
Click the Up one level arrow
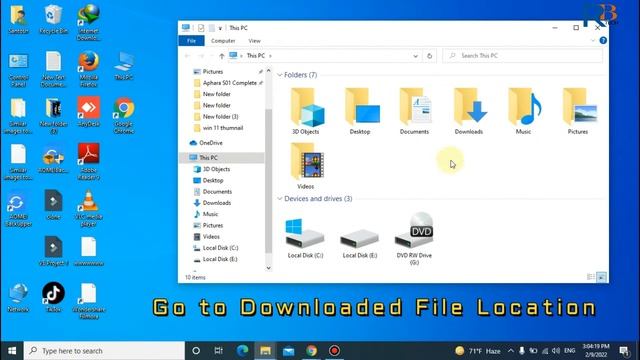pos(222,56)
